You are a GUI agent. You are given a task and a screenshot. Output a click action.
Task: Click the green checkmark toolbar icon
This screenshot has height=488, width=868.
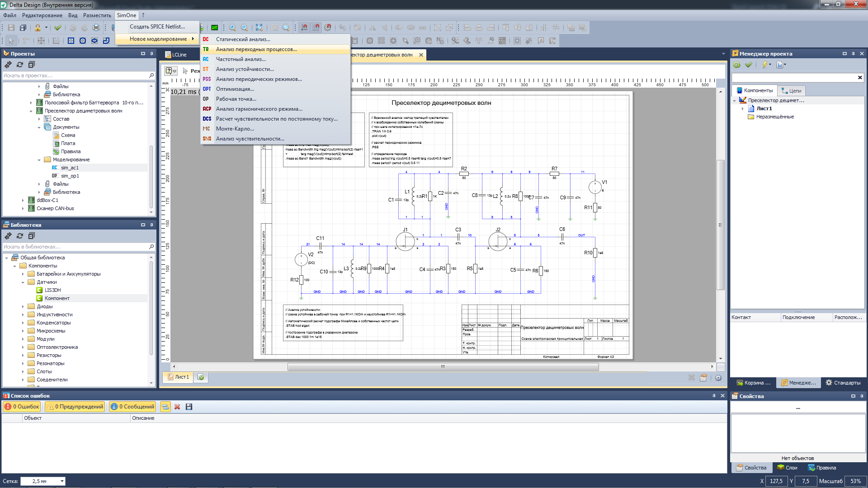tap(58, 28)
